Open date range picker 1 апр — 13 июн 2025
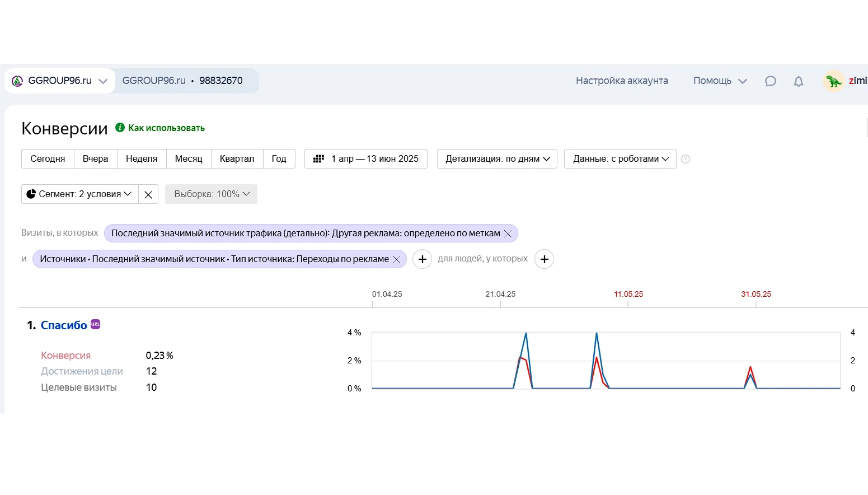 [x=366, y=158]
